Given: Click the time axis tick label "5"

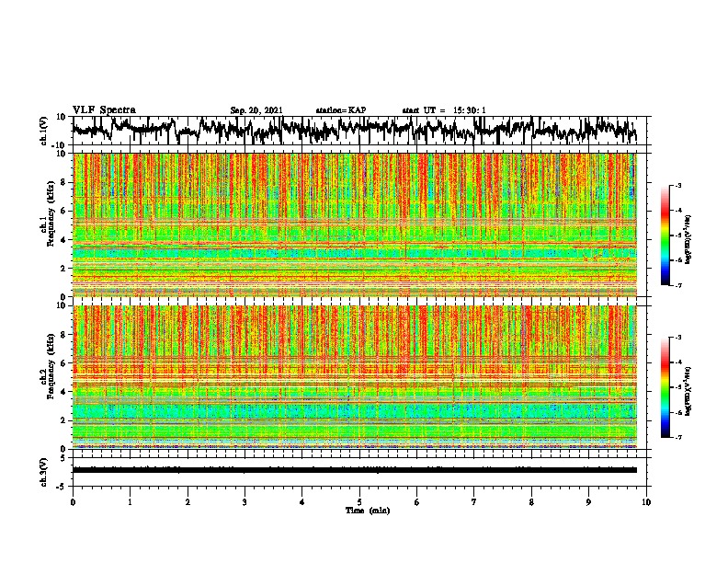Looking at the screenshot, I should click(x=359, y=502).
